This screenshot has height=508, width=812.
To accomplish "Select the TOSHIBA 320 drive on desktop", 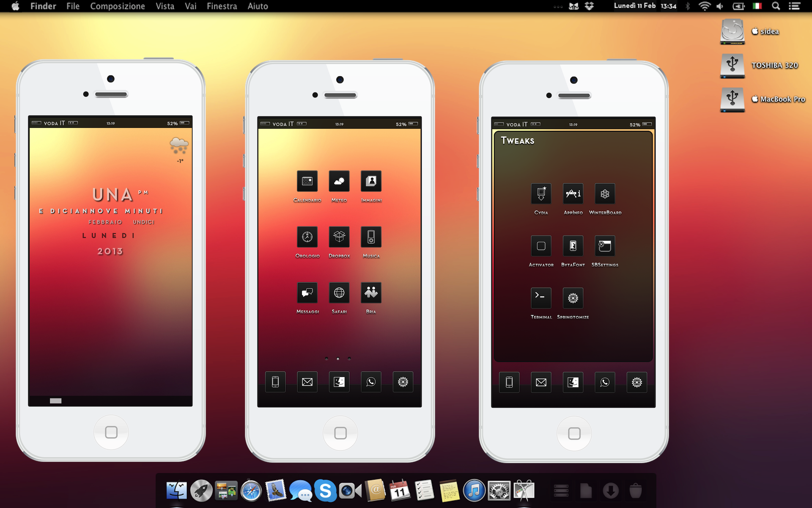I will (x=732, y=66).
